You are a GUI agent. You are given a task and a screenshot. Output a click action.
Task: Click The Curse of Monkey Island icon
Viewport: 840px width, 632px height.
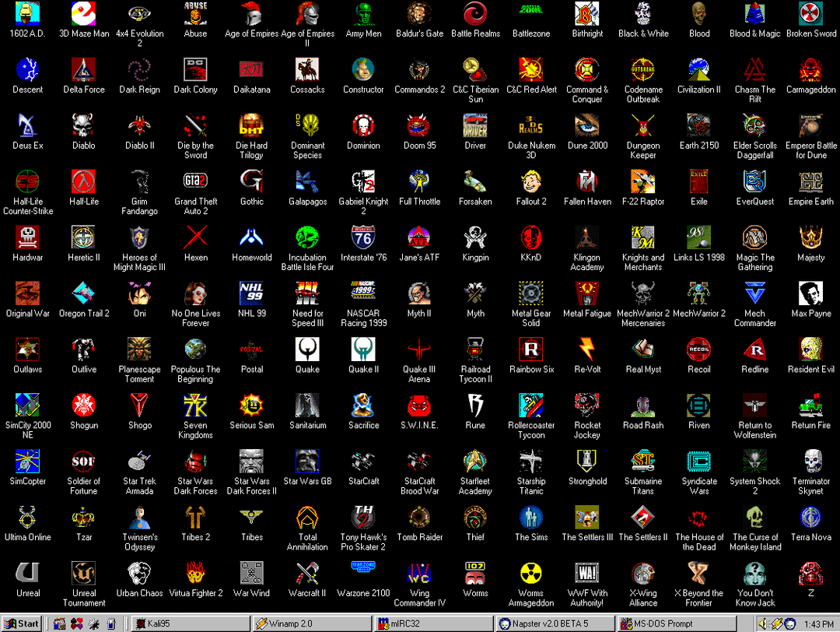(754, 517)
